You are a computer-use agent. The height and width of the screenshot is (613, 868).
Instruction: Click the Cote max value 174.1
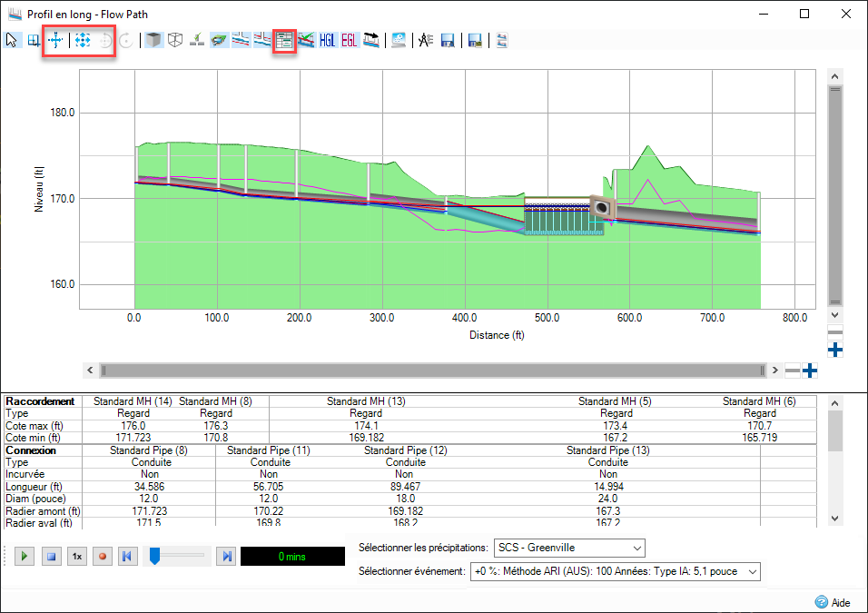pos(366,426)
